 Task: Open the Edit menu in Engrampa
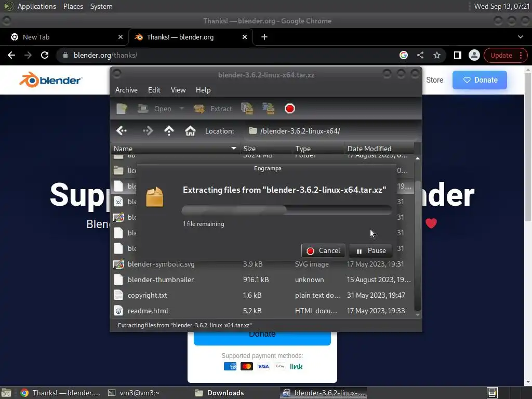coord(154,90)
